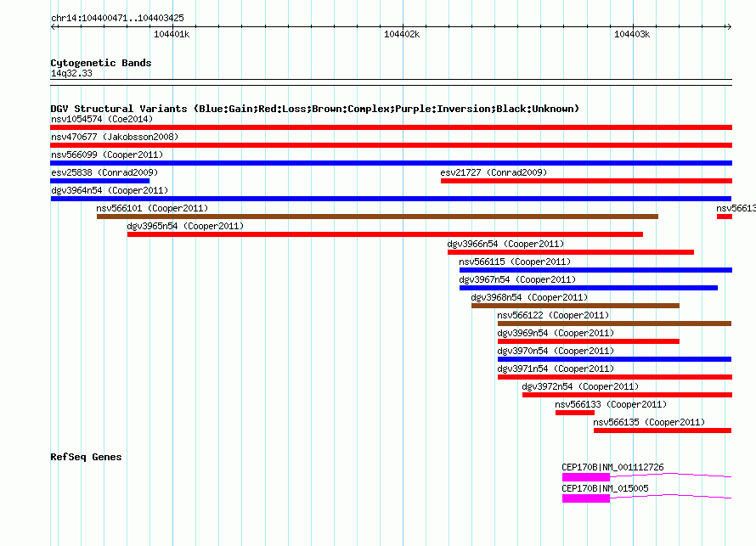Screen dimensions: 756x546
Task: Click the partially visible red bar at right edge
Action: pyautogui.click(x=725, y=217)
